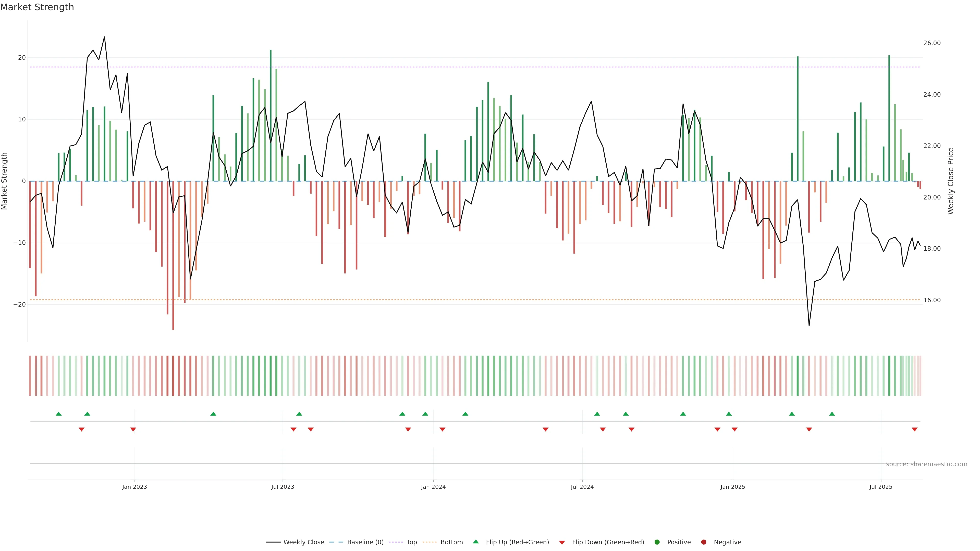This screenshot has width=980, height=551.
Task: Click the 26.00 right axis tick label
Action: 932,43
